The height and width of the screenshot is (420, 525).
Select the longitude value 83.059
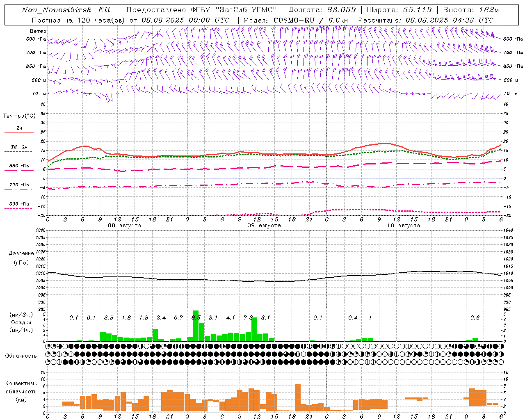click(342, 10)
